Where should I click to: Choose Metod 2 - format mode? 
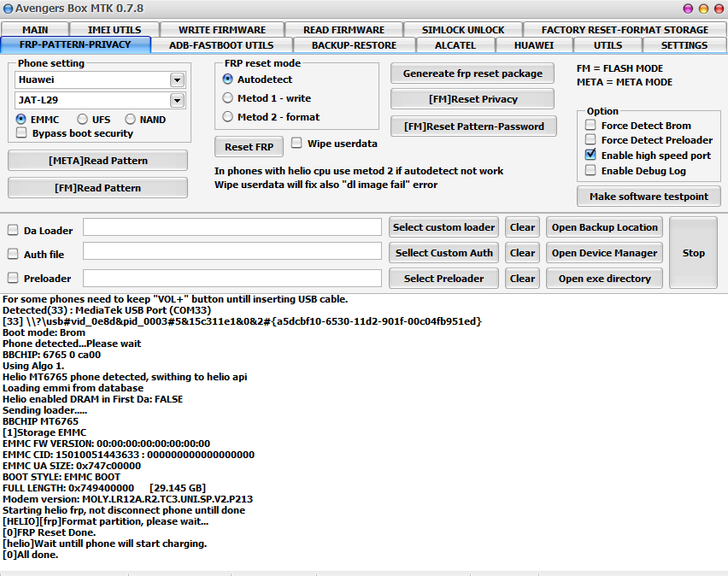(x=227, y=116)
